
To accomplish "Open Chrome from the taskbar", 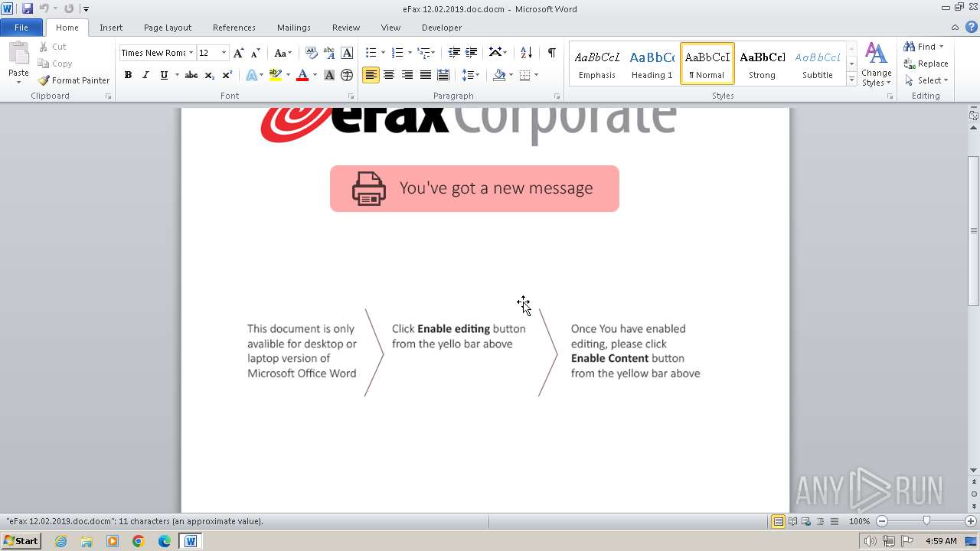I will click(139, 541).
